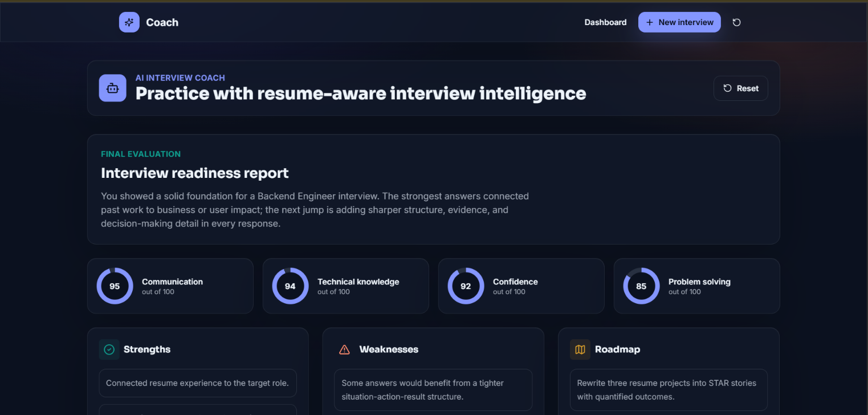Click the Confidence score ring 92
This screenshot has width=868, height=415.
(x=466, y=286)
